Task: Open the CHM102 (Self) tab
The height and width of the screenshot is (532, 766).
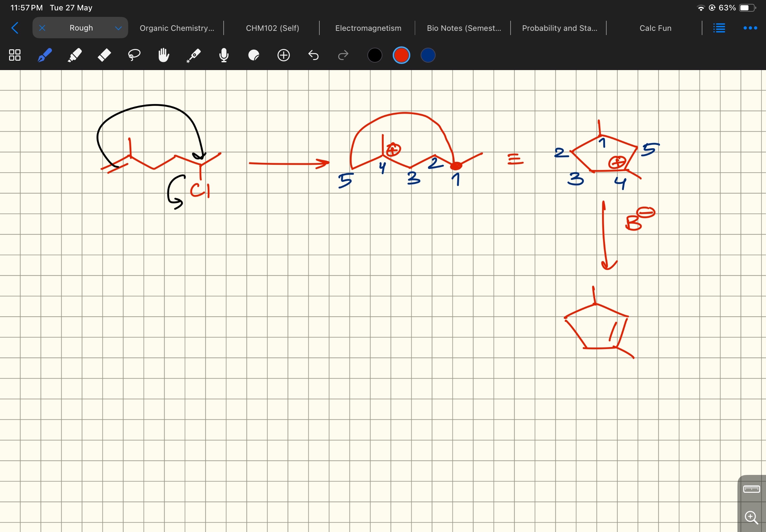Action: pos(272,28)
